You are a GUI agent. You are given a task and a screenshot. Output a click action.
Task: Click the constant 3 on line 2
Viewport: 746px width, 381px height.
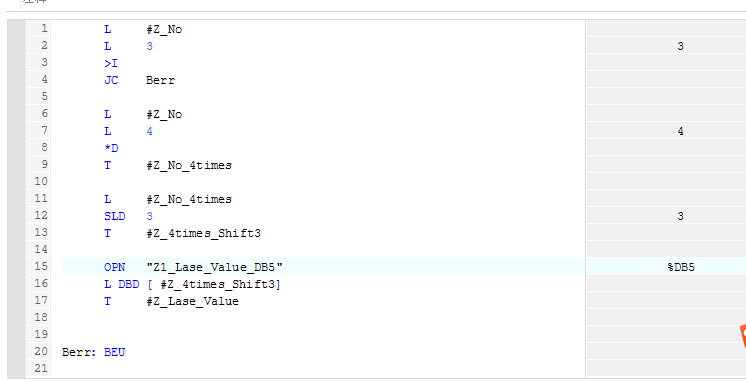click(x=149, y=46)
